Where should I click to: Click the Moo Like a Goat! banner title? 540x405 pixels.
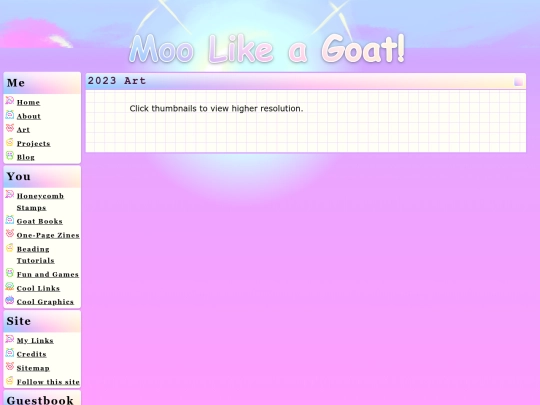coord(267,49)
